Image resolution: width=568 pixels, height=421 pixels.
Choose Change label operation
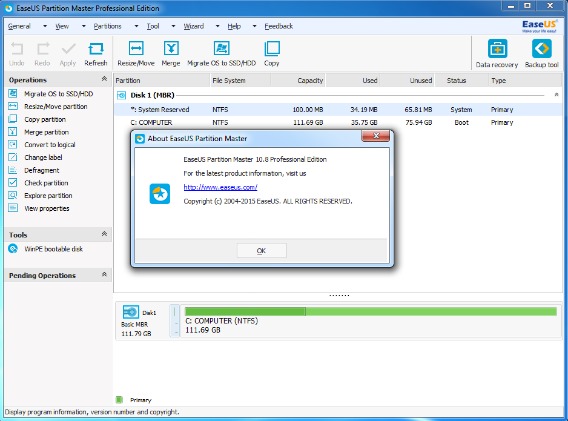35,157
